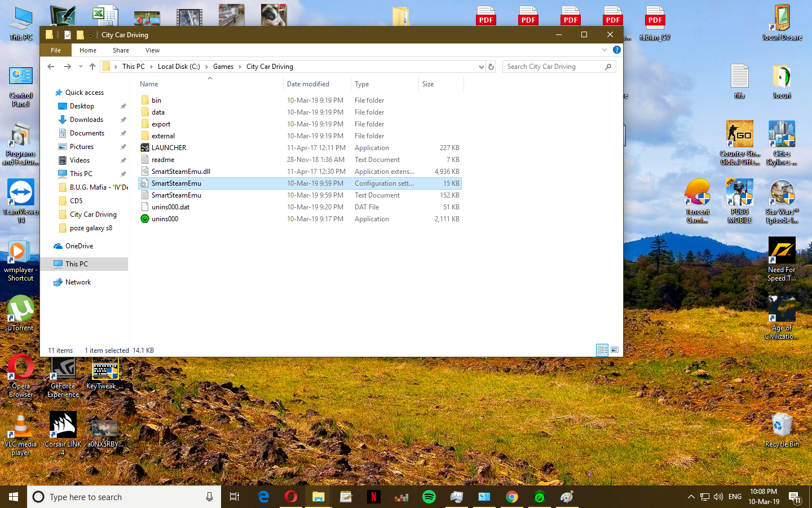Open PUBG MOBILE desktop shortcut
The width and height of the screenshot is (812, 508).
[x=740, y=202]
